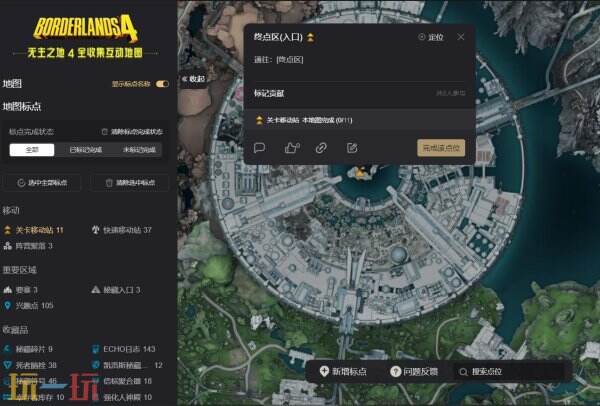Toggle the 秘藏入口 3 category
This screenshot has width=600, height=406.
[116, 290]
